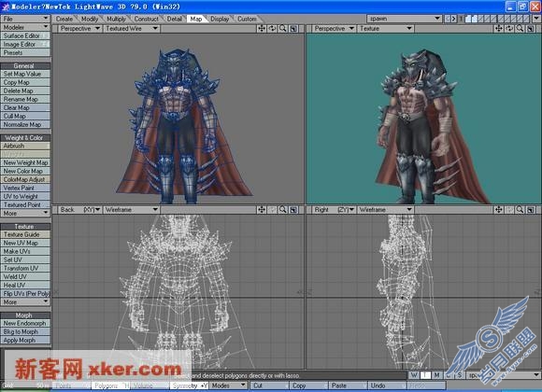This screenshot has height=392, width=542.
Task: Switch to the Modify tab
Action: click(90, 19)
